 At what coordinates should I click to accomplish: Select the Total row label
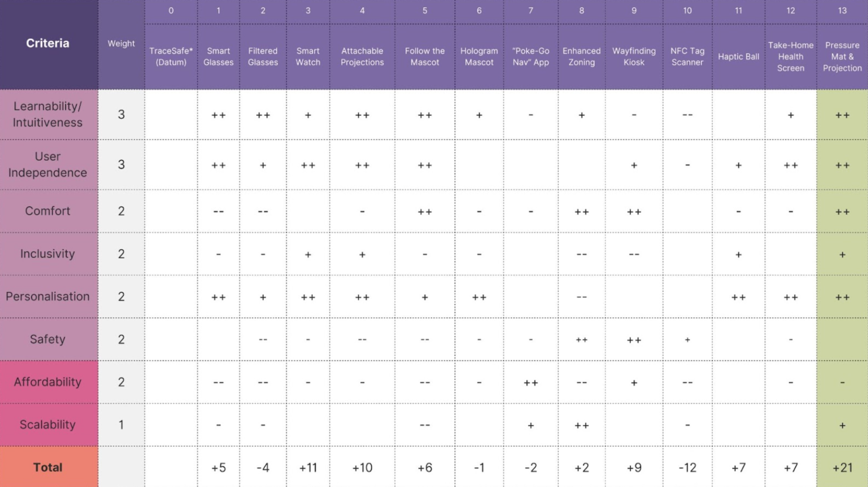49,467
